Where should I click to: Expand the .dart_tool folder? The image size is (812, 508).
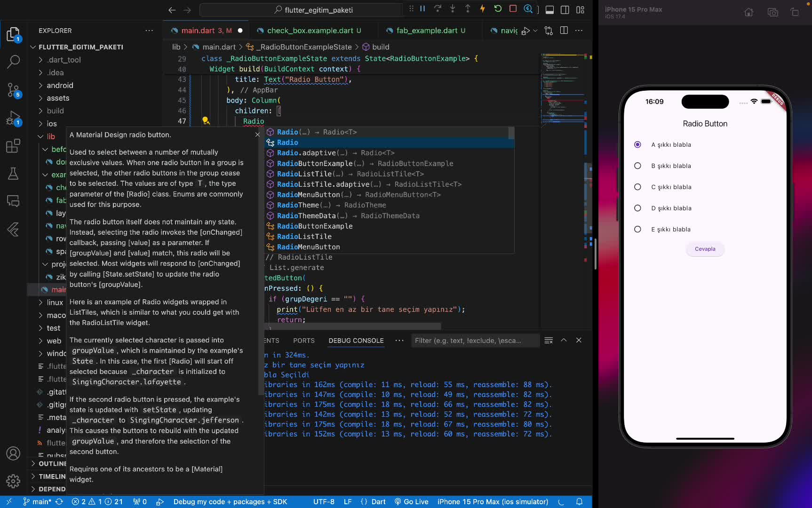click(64, 60)
